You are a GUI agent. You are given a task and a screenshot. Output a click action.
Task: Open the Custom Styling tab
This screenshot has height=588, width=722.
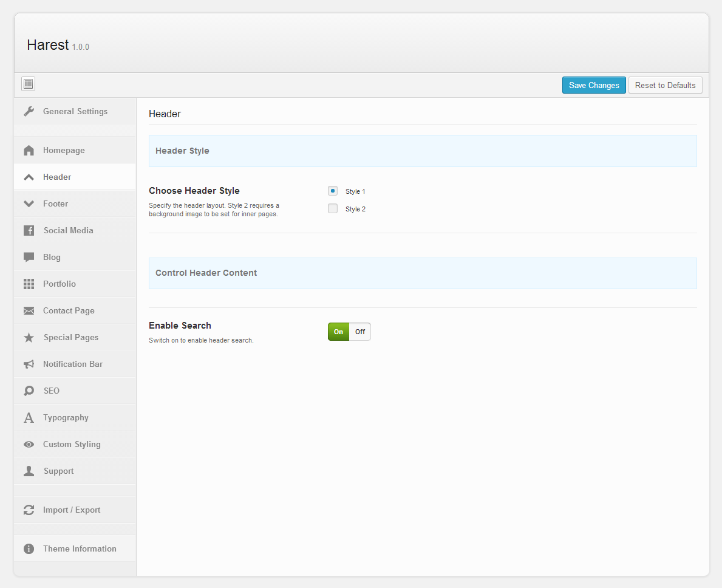[x=72, y=445]
